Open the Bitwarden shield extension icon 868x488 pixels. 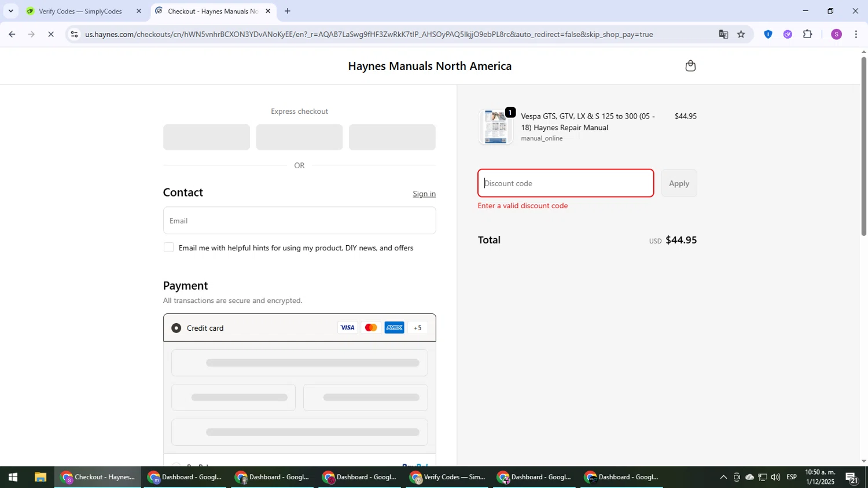768,35
